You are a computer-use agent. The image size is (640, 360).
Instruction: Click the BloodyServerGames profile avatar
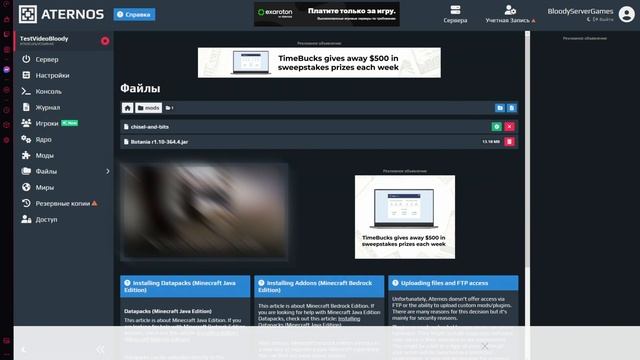(627, 14)
